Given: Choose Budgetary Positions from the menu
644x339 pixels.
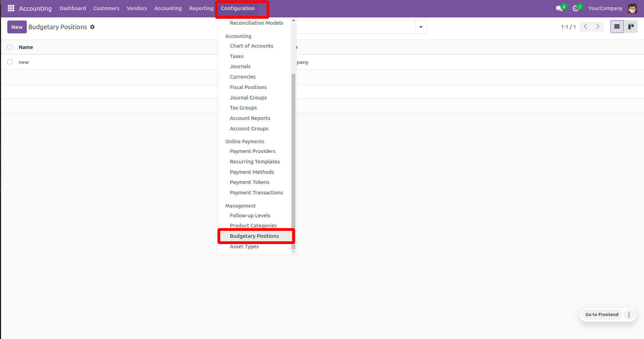Looking at the screenshot, I should click(254, 236).
